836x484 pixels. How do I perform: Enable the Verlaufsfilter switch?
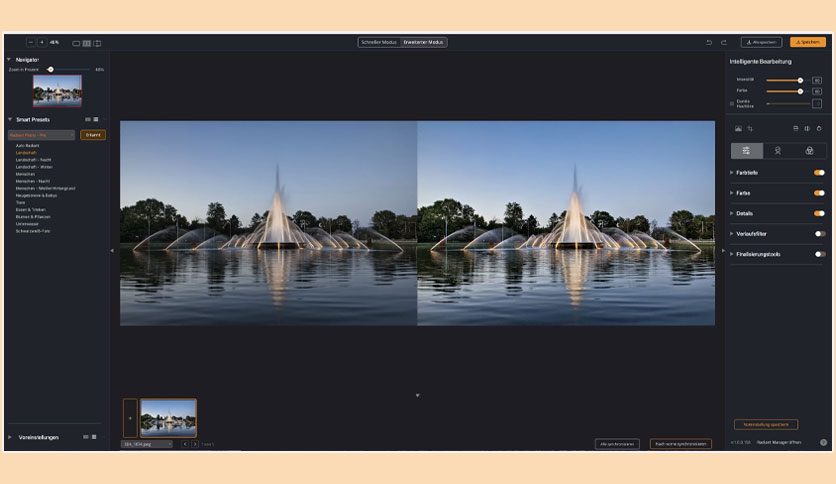[x=819, y=234]
